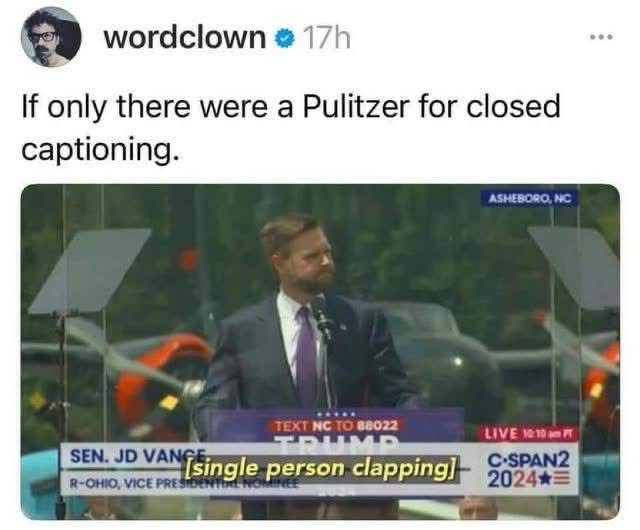Click the right teleprompter glass panel
This screenshot has height=530, width=640.
pos(573,268)
